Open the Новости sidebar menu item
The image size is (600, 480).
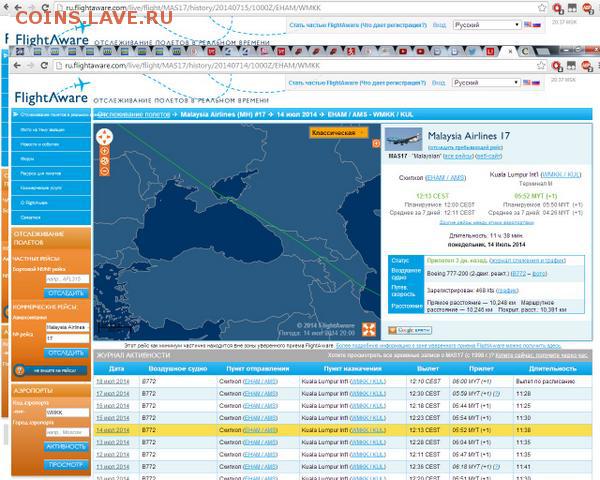[51, 144]
